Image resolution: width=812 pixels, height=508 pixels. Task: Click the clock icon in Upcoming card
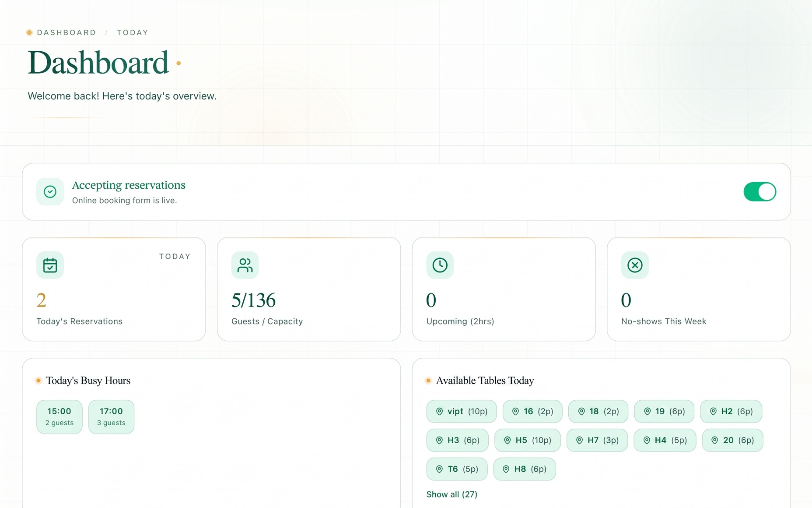coord(440,265)
